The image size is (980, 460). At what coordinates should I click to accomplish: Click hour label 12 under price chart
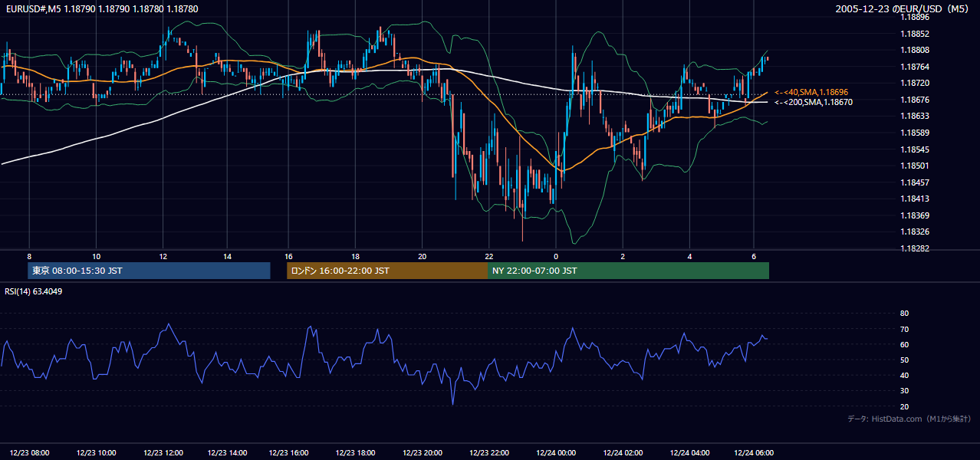[163, 256]
